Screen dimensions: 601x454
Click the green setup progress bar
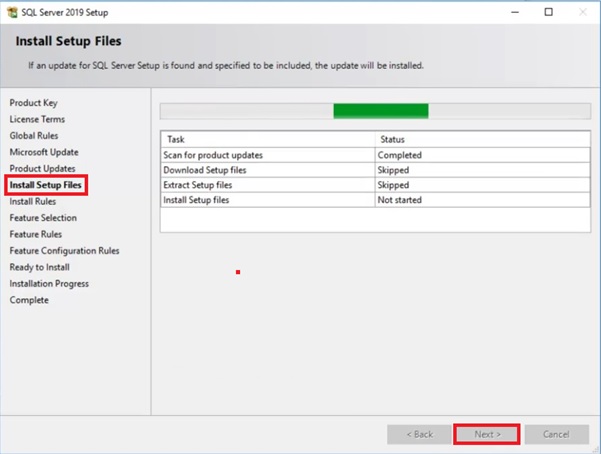(x=375, y=111)
